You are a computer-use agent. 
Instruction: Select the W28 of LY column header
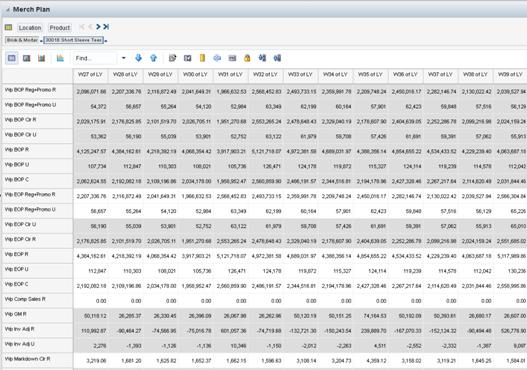click(125, 75)
